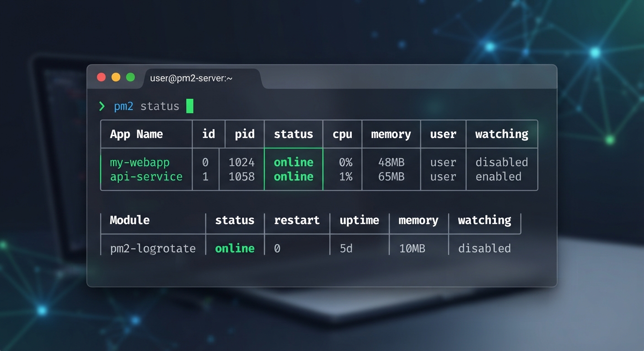Click the green maximize window button
644x351 pixels.
click(x=130, y=77)
